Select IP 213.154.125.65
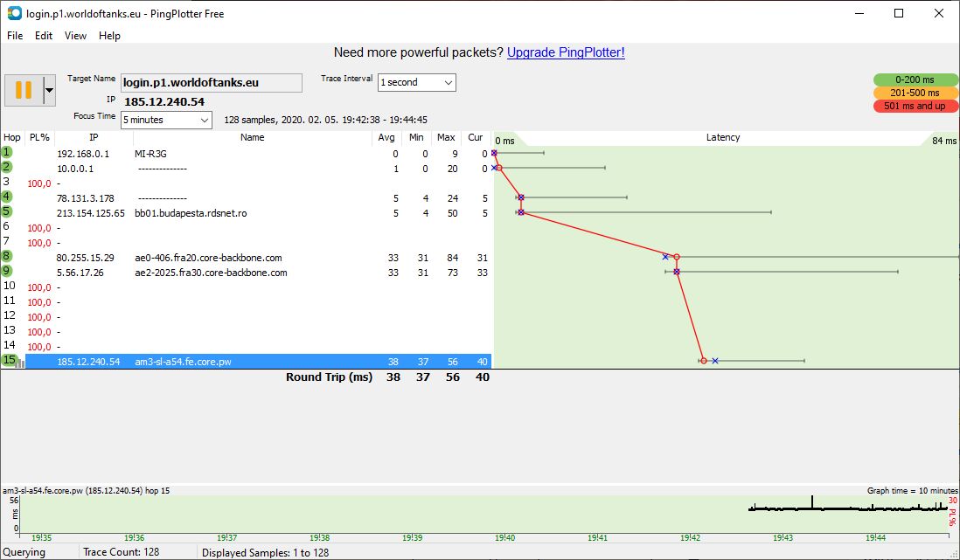960x560 pixels. click(91, 213)
